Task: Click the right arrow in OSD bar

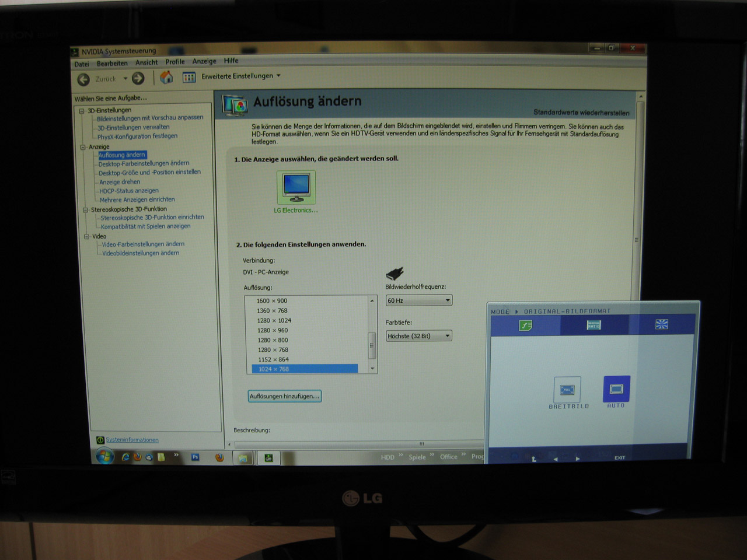Action: [578, 459]
